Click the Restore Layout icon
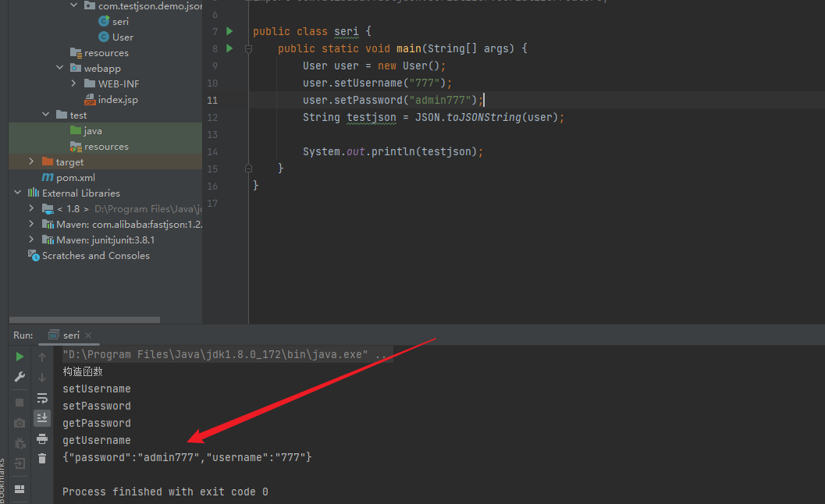This screenshot has width=825, height=504. point(20,488)
